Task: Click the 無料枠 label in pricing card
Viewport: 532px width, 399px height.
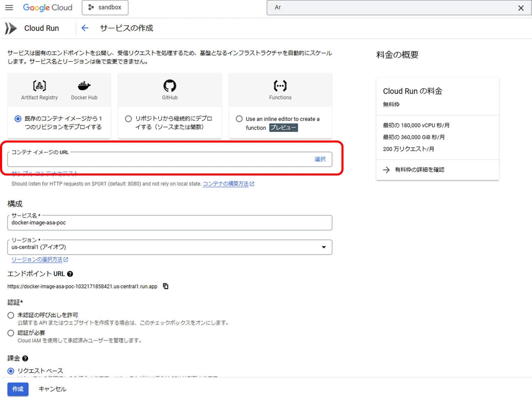Action: point(391,104)
